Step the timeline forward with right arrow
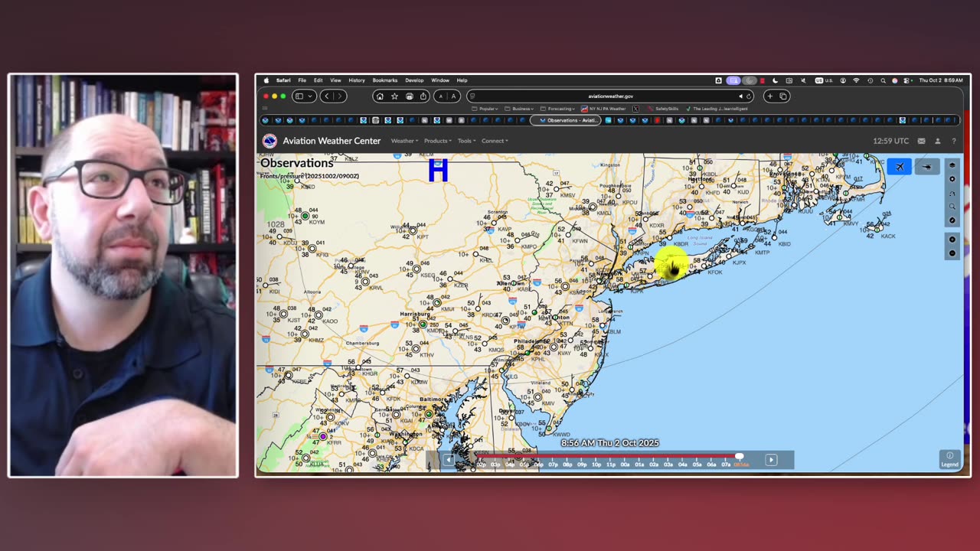The height and width of the screenshot is (551, 980). [771, 460]
